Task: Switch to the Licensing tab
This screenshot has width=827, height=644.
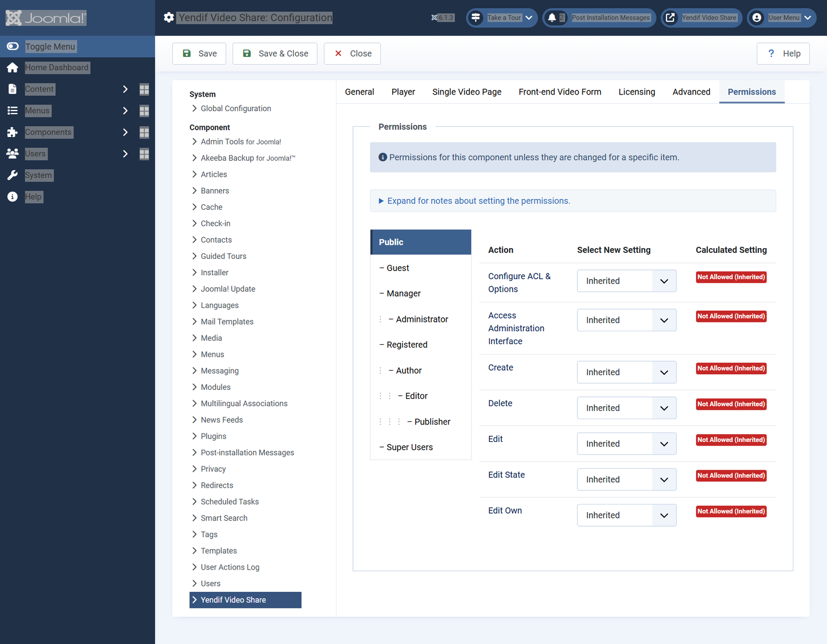Action: coord(637,92)
